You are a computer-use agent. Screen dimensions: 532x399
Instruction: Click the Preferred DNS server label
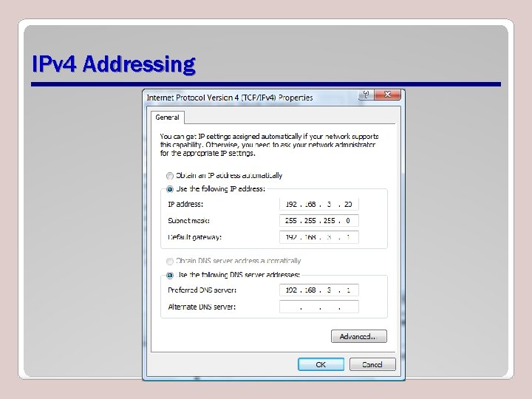[x=202, y=290]
